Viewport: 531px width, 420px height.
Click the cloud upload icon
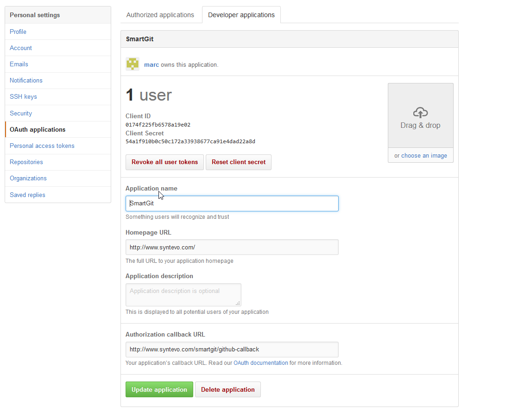point(420,113)
